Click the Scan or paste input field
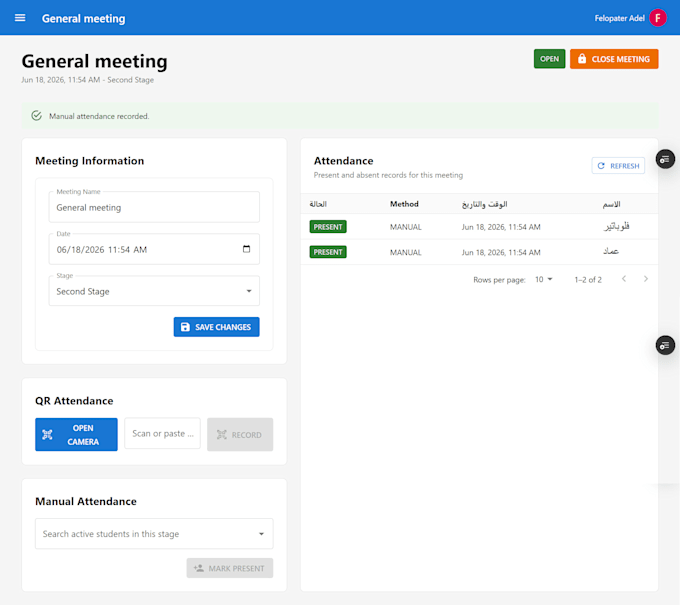Image resolution: width=680 pixels, height=605 pixels. [162, 433]
